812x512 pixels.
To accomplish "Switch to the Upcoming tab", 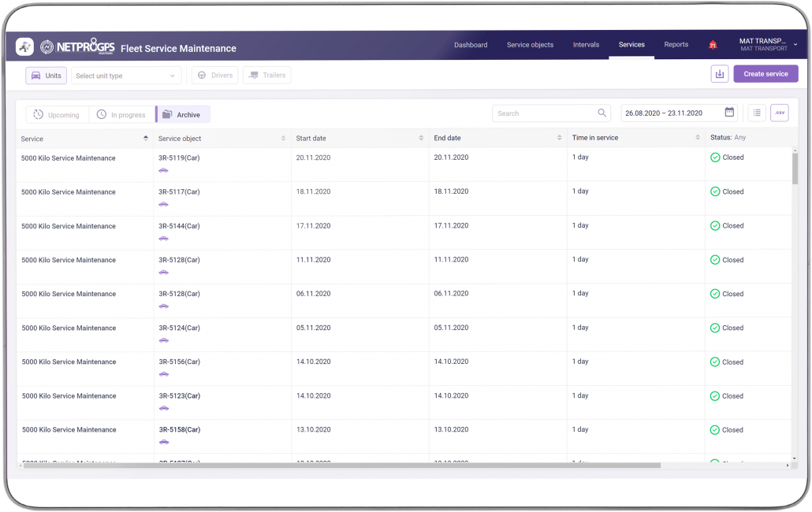I will click(x=57, y=115).
